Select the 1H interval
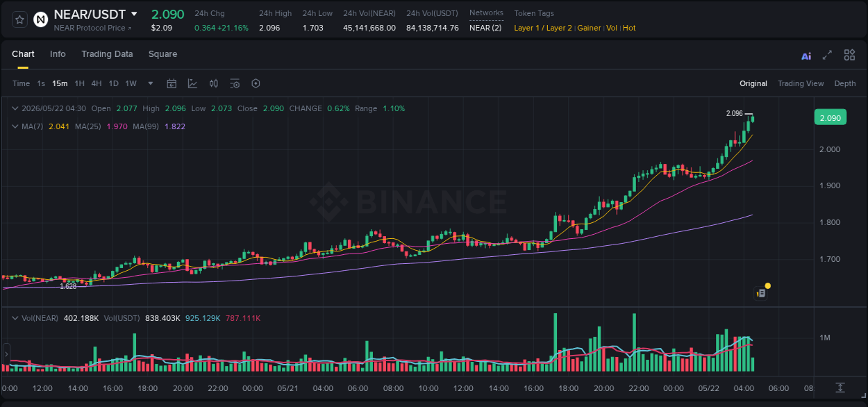The image size is (868, 407). (x=79, y=83)
